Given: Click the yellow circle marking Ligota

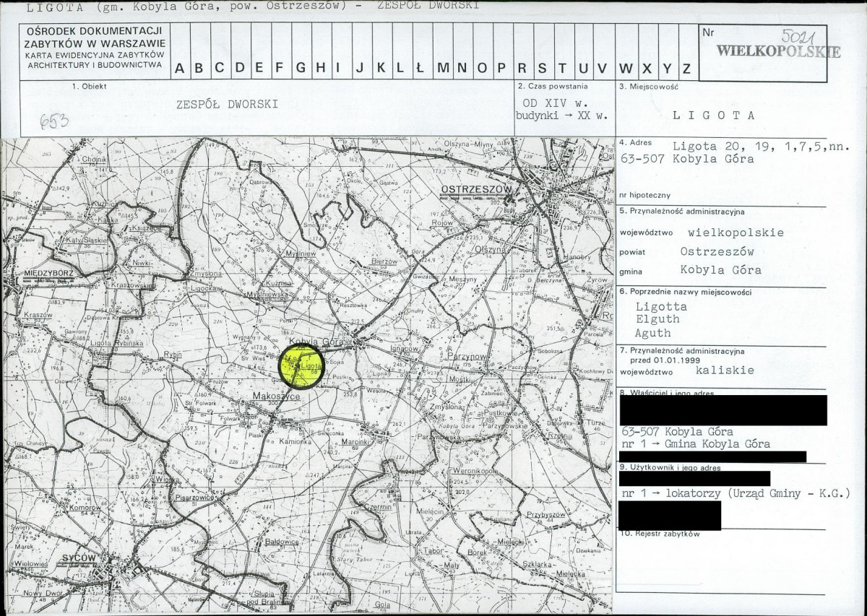Looking at the screenshot, I should 301,366.
